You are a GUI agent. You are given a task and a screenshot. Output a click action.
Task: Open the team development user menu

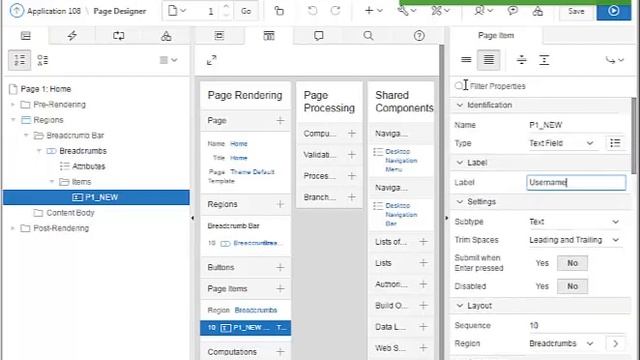(483, 11)
